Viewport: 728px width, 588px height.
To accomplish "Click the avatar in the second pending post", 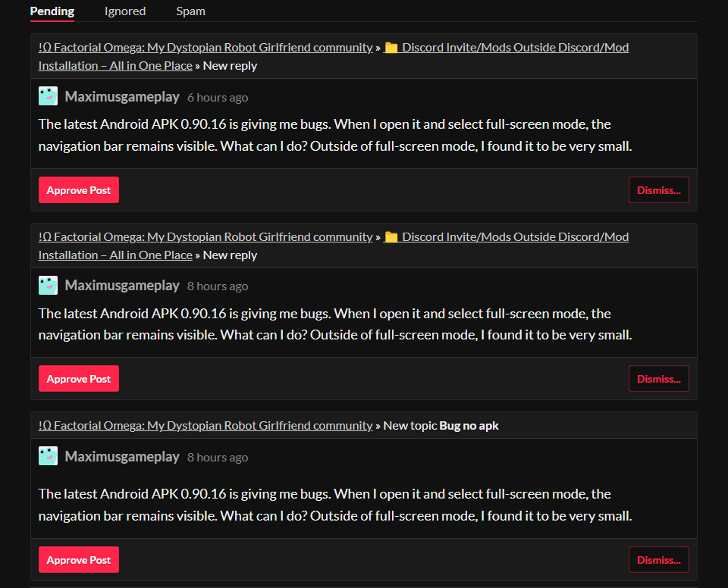I will [x=48, y=286].
